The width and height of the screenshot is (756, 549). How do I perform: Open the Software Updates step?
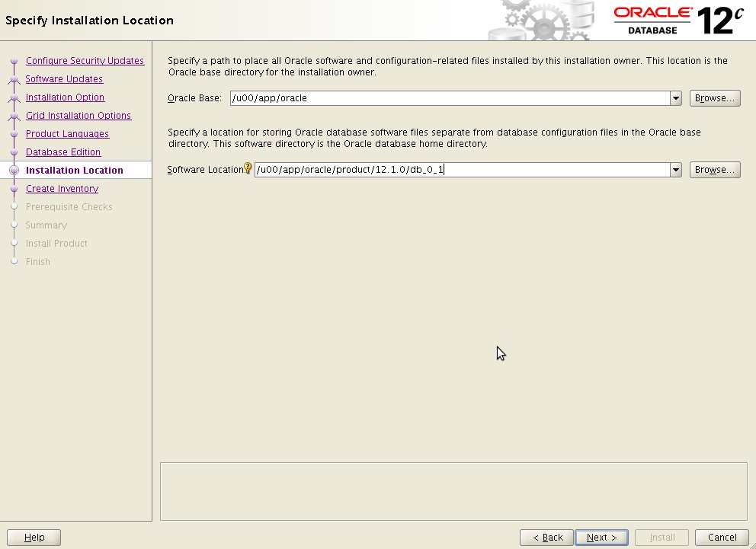pyautogui.click(x=64, y=78)
